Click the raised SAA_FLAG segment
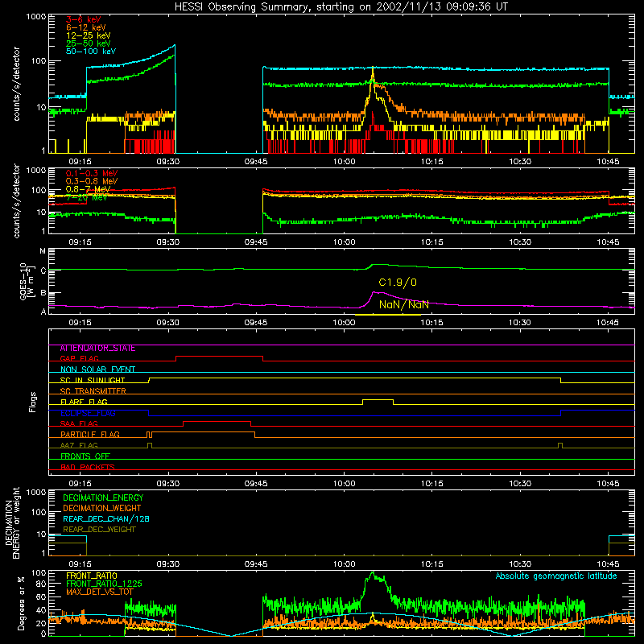This screenshot has height=644, width=644. [217, 421]
